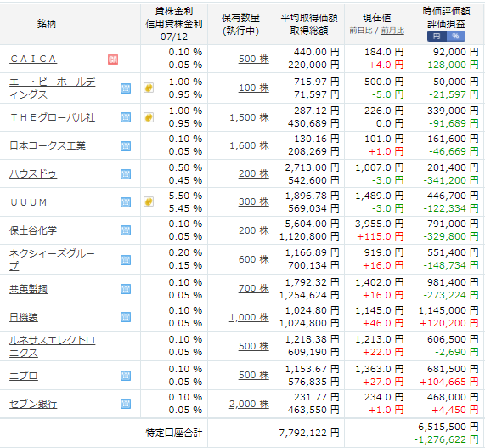Select ニプロ gain +104,665 円
This screenshot has height=448, width=485.
[448, 382]
